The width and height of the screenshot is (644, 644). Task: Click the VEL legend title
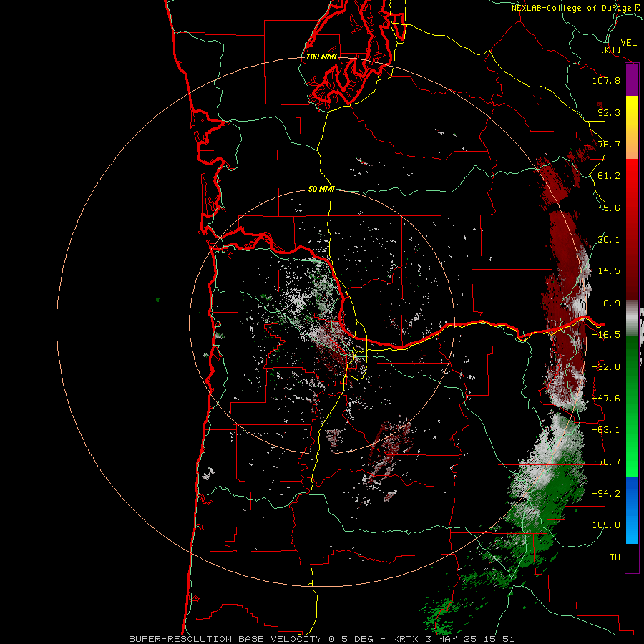click(628, 43)
